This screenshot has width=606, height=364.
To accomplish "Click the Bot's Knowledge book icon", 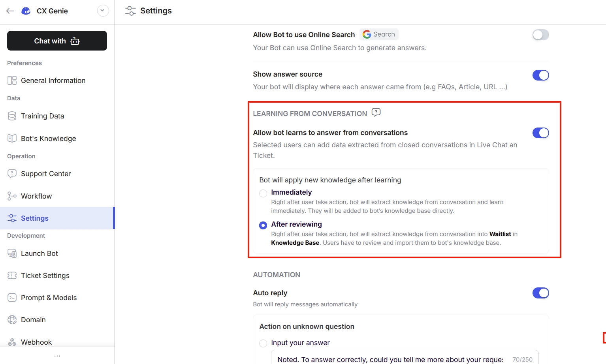I will (x=12, y=139).
